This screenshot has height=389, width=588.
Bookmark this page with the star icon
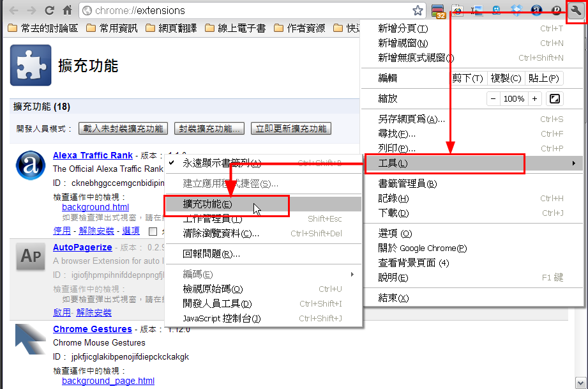(418, 10)
